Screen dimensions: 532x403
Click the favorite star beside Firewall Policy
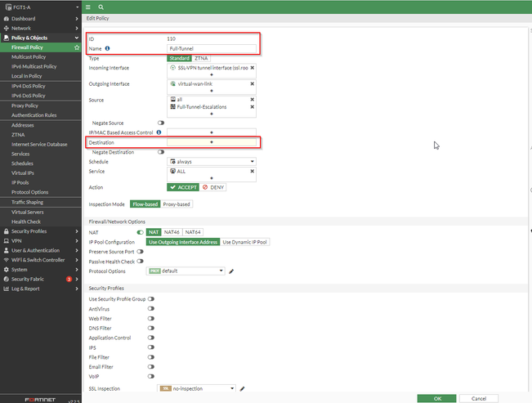[x=77, y=47]
